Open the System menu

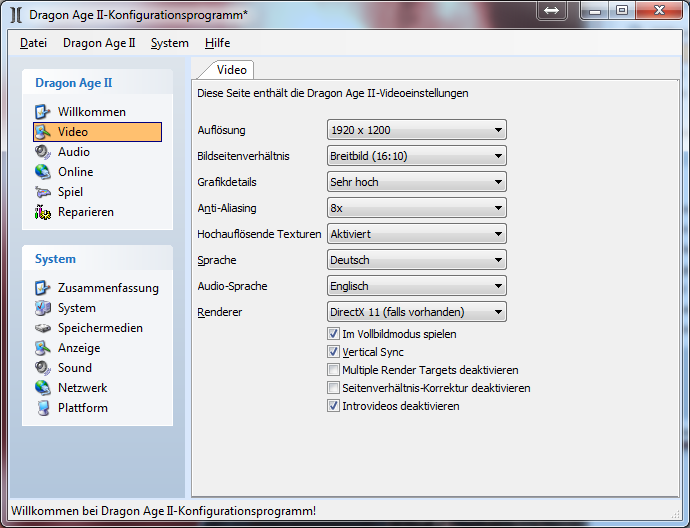tap(169, 43)
